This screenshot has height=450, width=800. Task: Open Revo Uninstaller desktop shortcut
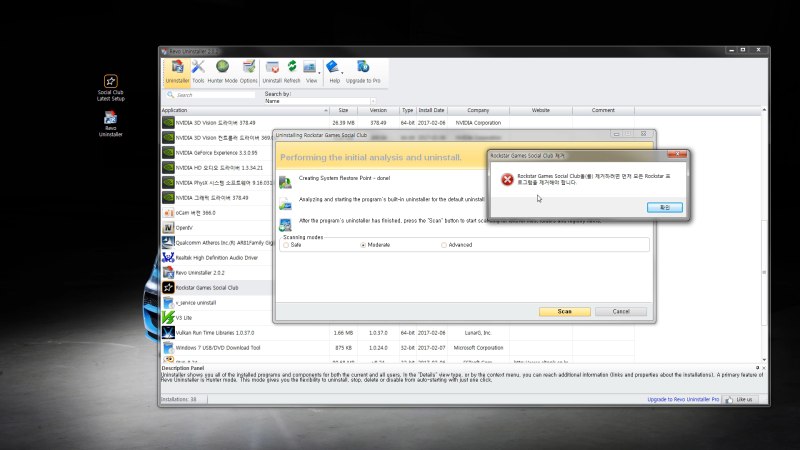click(111, 124)
